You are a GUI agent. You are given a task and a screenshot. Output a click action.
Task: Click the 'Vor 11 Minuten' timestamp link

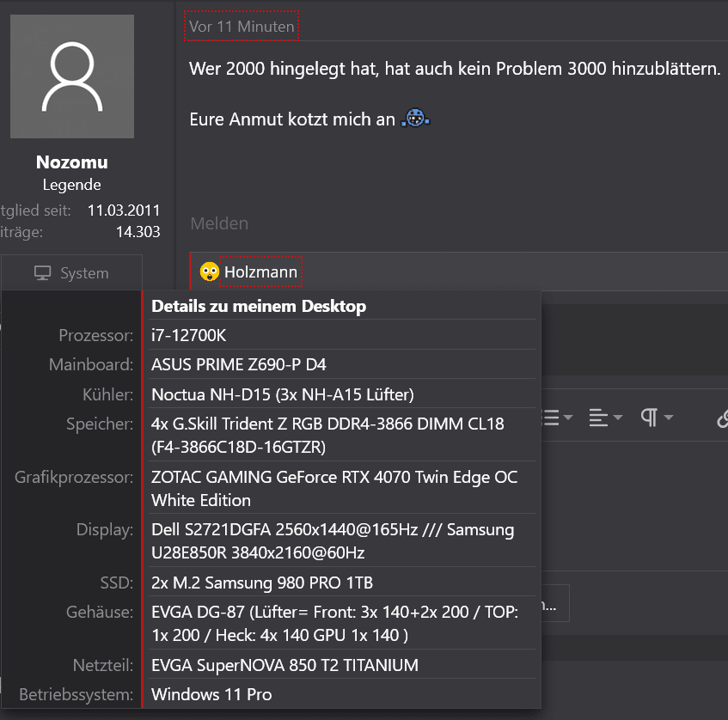[x=242, y=27]
